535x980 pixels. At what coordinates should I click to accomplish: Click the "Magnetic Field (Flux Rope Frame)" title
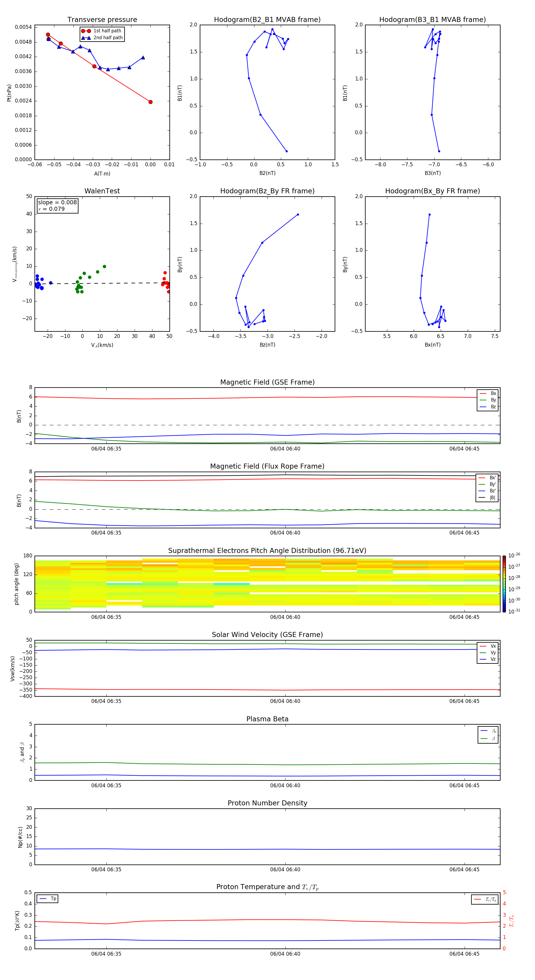click(x=267, y=466)
